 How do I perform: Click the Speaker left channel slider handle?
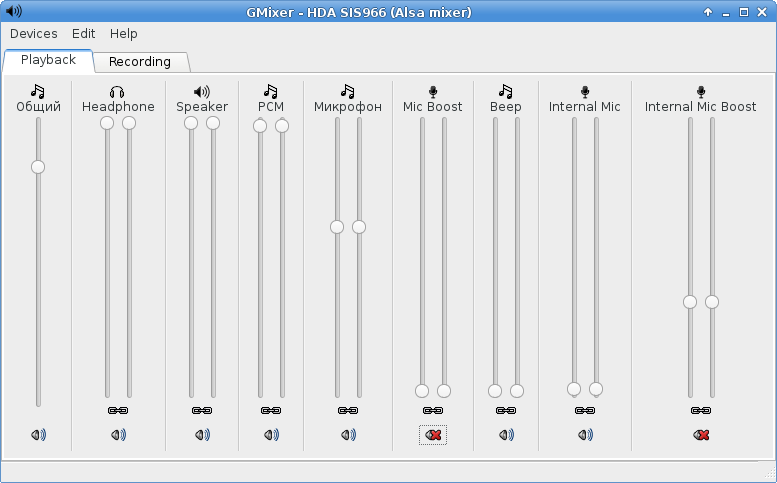191,123
